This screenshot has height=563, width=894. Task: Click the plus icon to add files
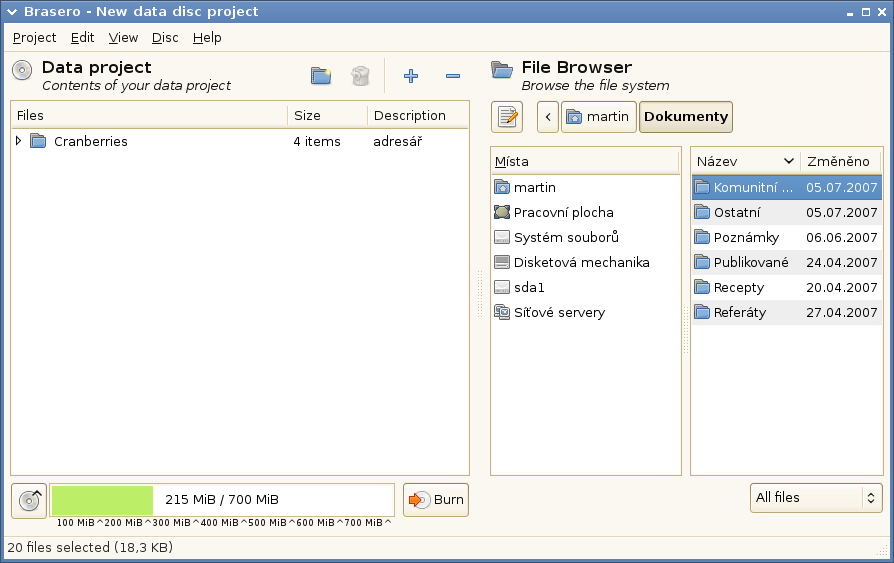(411, 76)
